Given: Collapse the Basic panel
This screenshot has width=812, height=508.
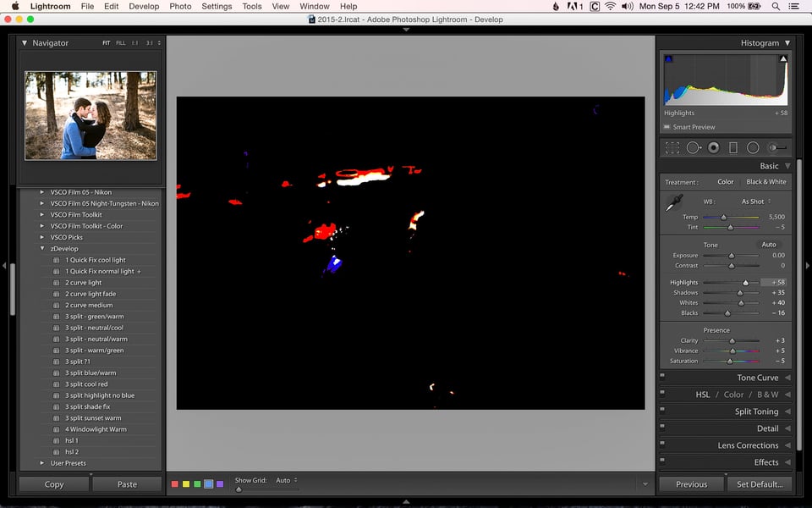Looking at the screenshot, I should pyautogui.click(x=787, y=166).
